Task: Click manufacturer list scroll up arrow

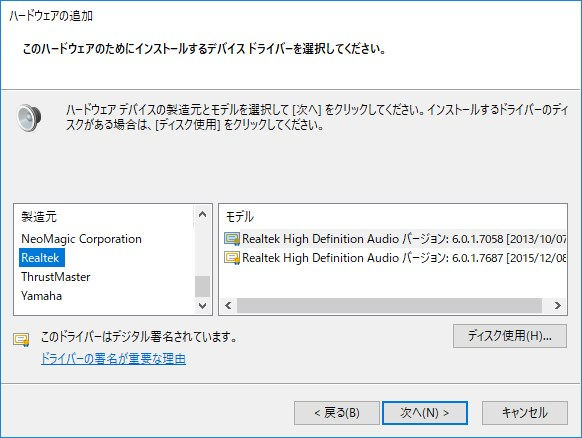Action: click(x=202, y=215)
